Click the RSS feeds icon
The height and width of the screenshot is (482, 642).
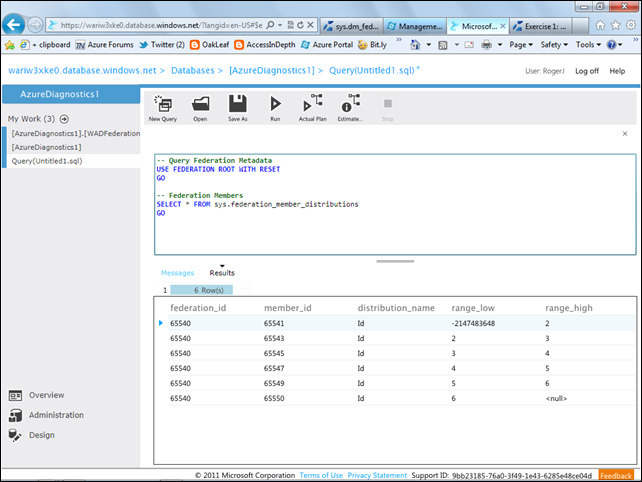[x=443, y=45]
